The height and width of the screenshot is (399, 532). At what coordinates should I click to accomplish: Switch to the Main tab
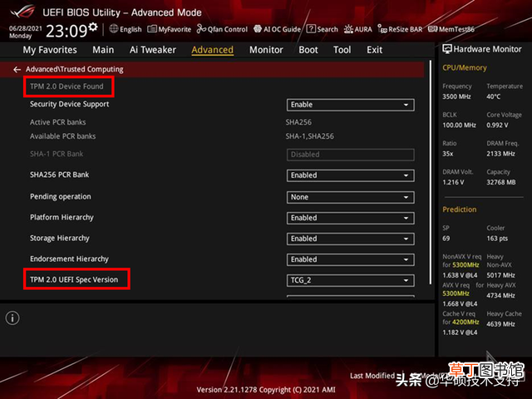click(x=103, y=50)
